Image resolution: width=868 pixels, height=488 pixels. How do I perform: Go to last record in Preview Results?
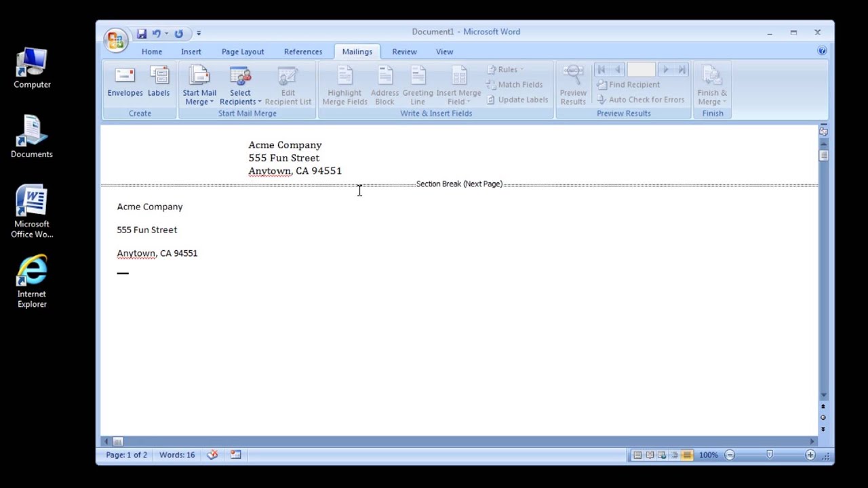[x=682, y=69]
